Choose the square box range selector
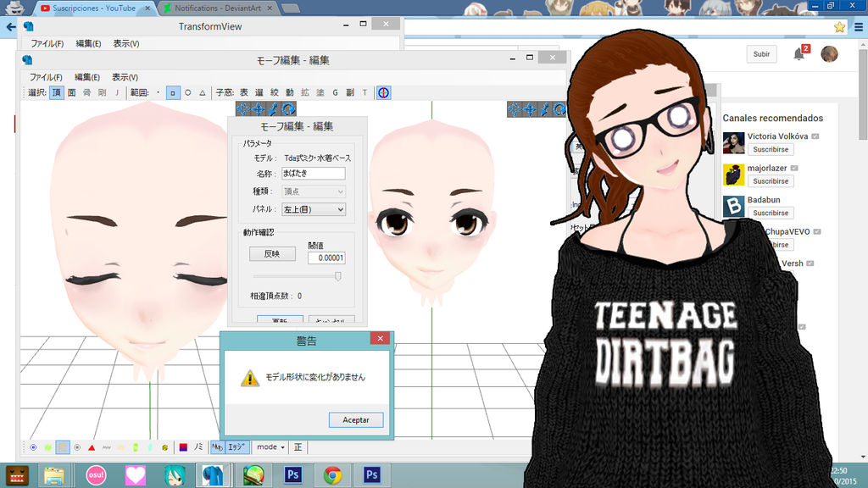This screenshot has height=488, width=868. point(173,92)
